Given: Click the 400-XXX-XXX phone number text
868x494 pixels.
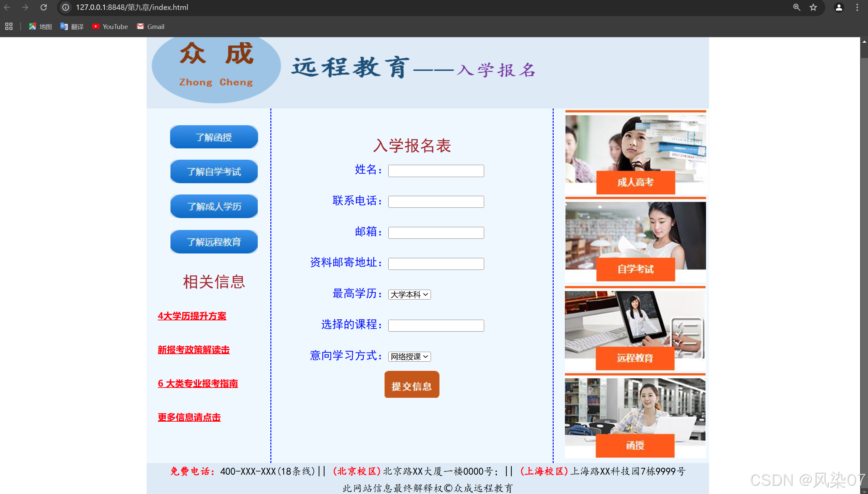Looking at the screenshot, I should [x=248, y=471].
